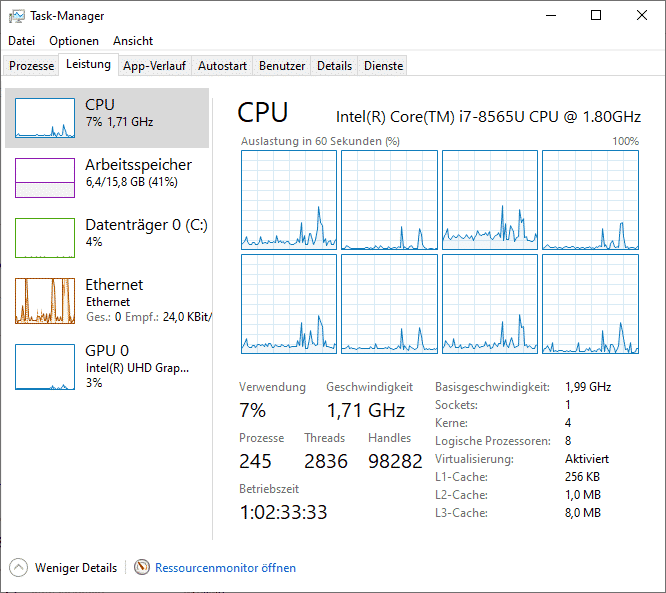Switch to the Prozesse tab

(x=31, y=66)
